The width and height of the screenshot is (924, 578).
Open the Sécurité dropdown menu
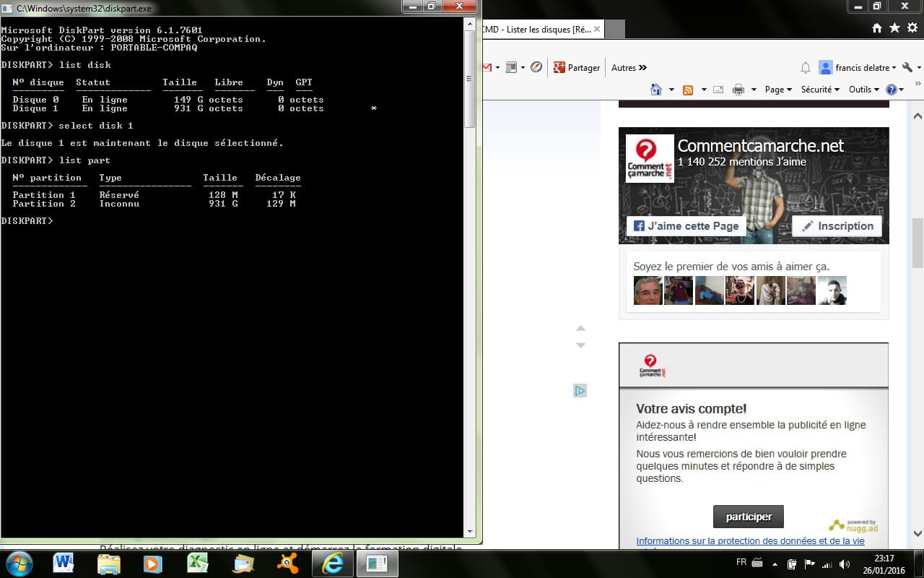pyautogui.click(x=820, y=90)
